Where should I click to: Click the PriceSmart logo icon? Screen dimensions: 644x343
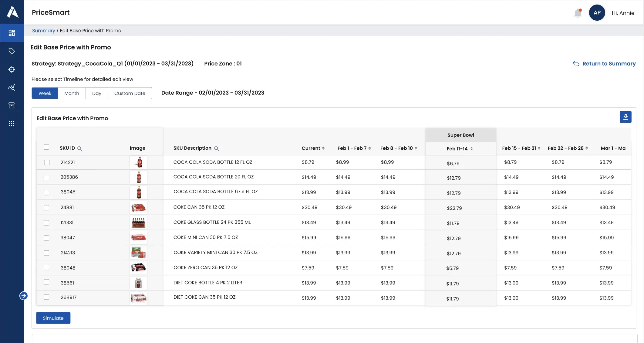[x=13, y=12]
